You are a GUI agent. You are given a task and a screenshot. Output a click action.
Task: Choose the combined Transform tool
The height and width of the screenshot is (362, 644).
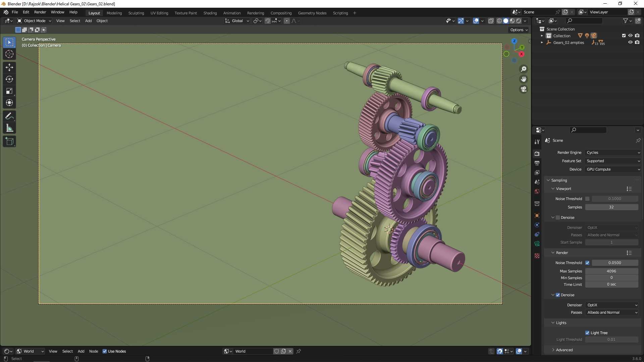point(9,103)
